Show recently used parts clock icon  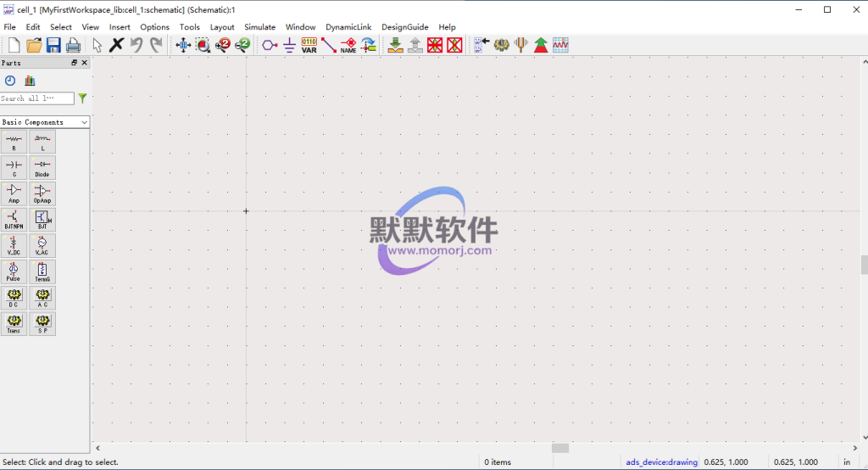(10, 81)
